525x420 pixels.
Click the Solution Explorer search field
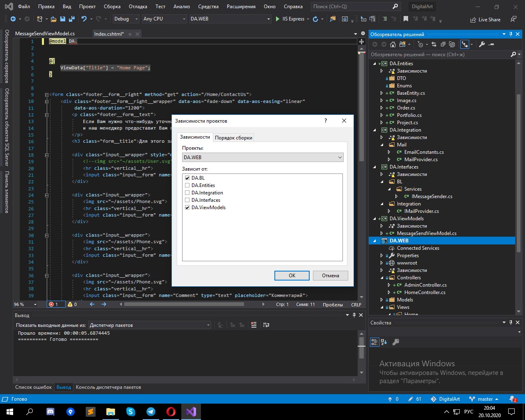pyautogui.click(x=439, y=55)
